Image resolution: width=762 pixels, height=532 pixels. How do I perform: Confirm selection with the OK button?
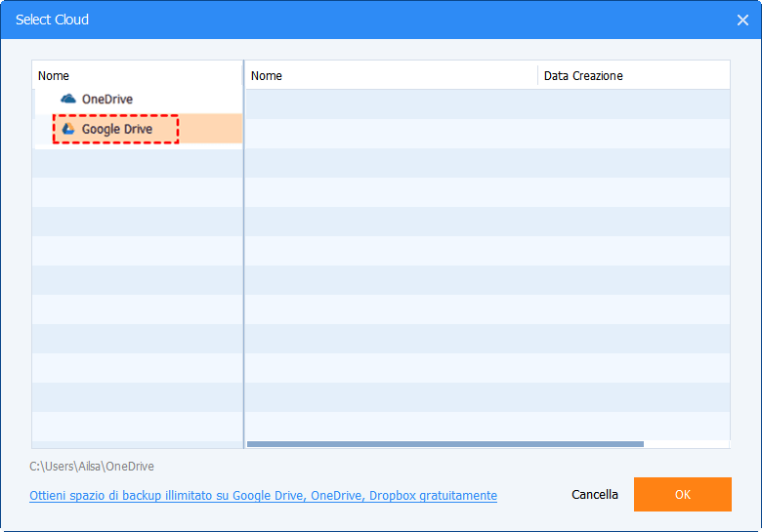pyautogui.click(x=682, y=494)
